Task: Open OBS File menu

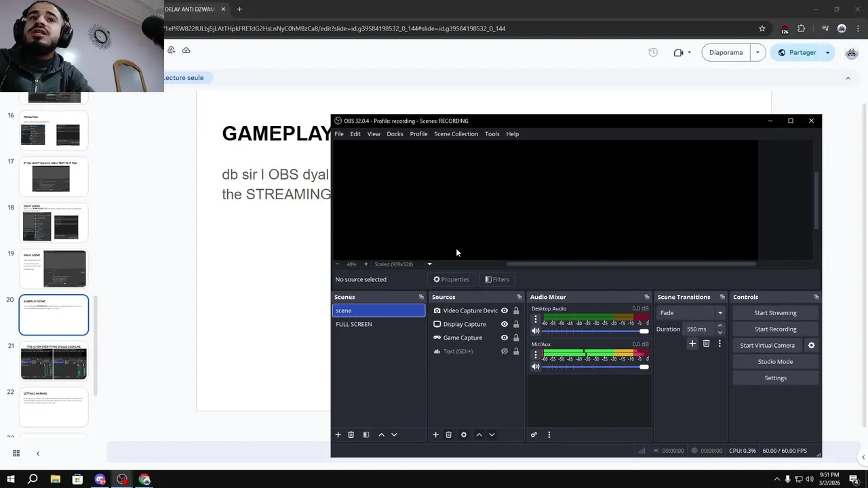Action: (339, 134)
